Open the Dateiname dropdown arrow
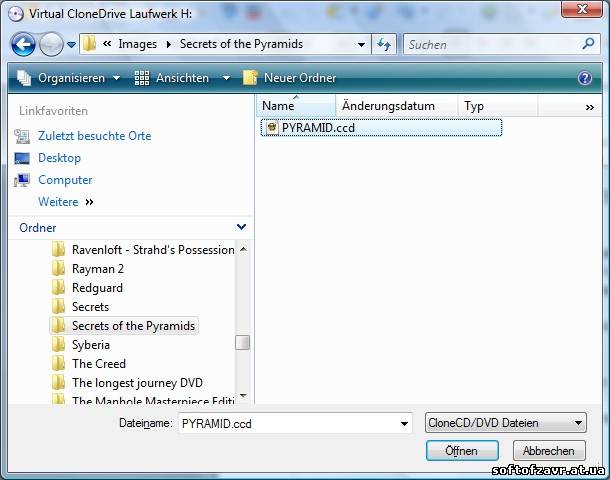 coord(405,424)
